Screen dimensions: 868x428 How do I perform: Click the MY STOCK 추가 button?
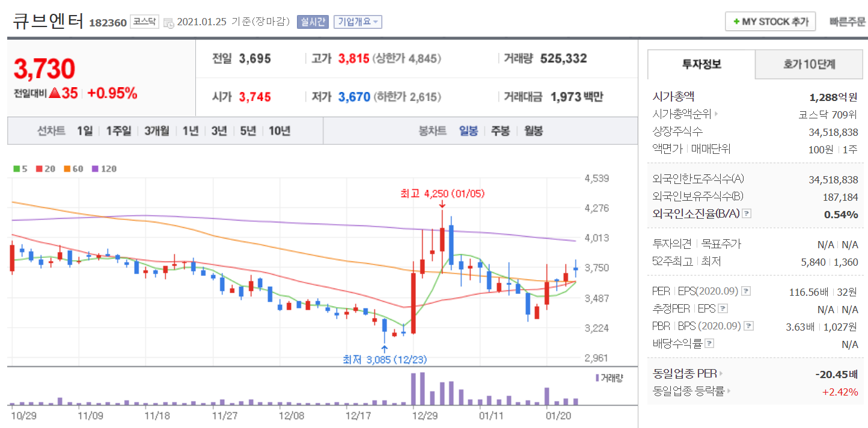coord(770,22)
